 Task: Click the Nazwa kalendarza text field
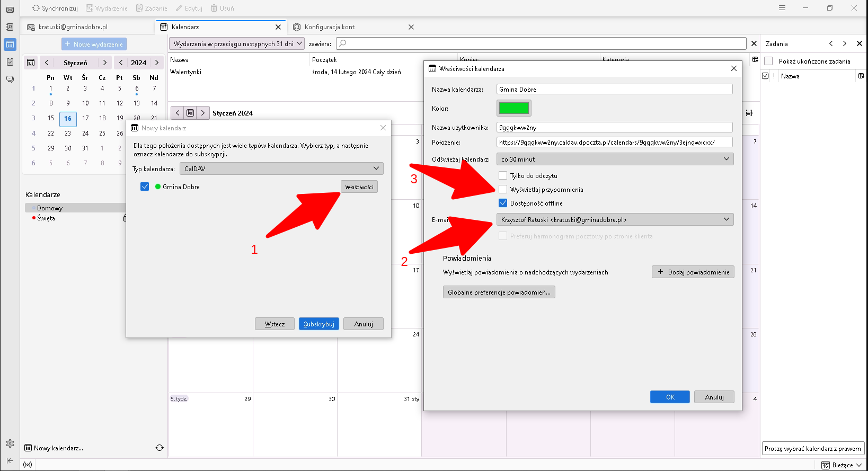point(614,90)
